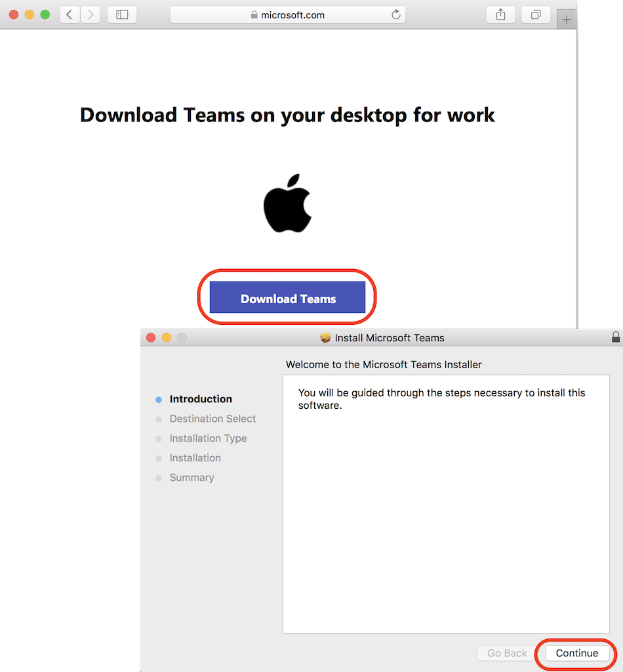Click the Apple logo on the download page
This screenshot has height=672, width=623.
289,207
